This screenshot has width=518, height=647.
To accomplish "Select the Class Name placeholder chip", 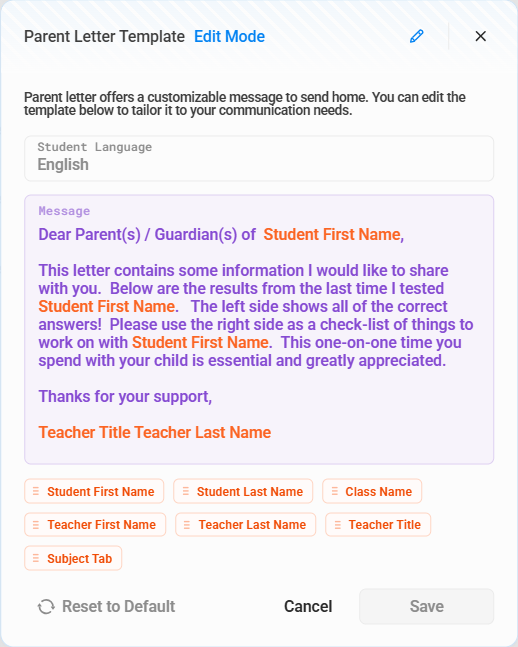I will click(x=372, y=491).
